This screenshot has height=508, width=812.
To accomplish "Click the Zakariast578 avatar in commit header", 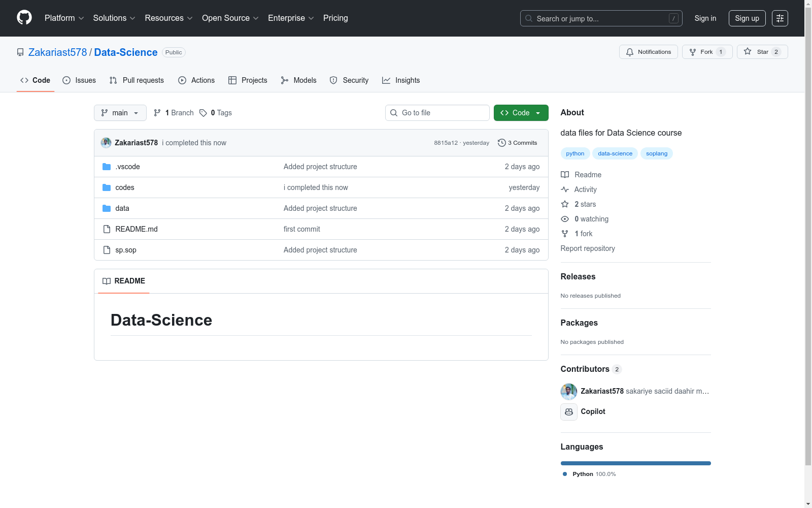I will coord(106,143).
